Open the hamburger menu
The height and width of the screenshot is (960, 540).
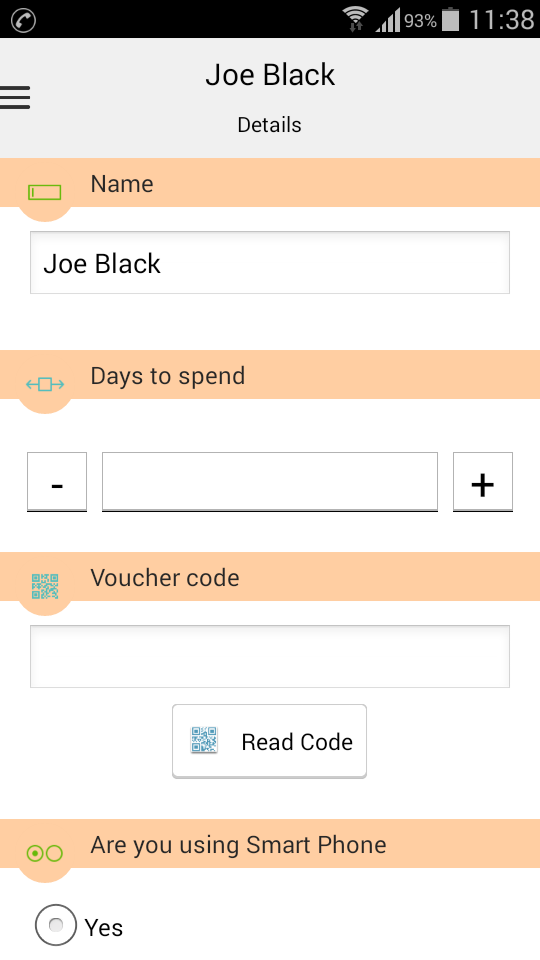[15, 97]
